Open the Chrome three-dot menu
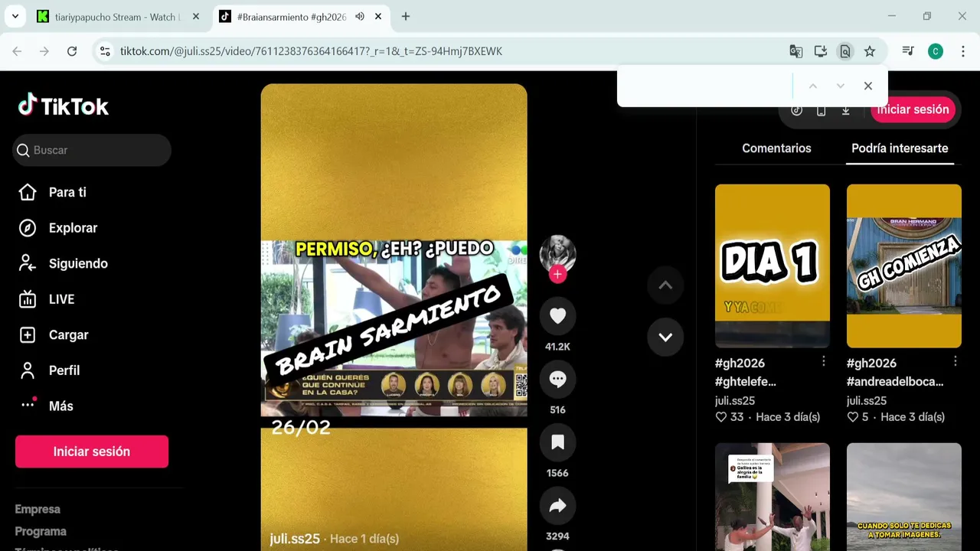The width and height of the screenshot is (980, 551). (962, 51)
